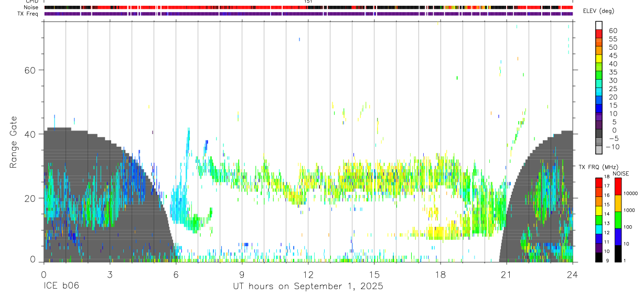This screenshot has height=297, width=644.
Task: Select the '100' value on the NOISE legend
Action: 628,227
